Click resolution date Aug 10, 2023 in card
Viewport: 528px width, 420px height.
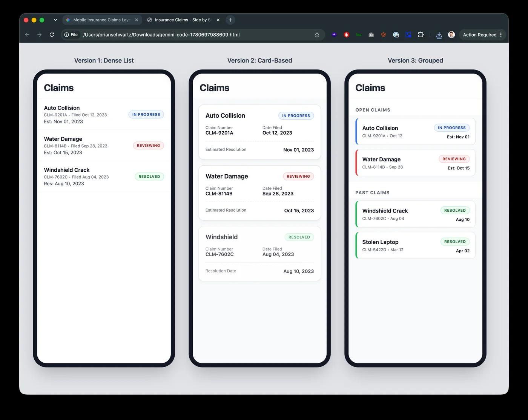click(298, 271)
